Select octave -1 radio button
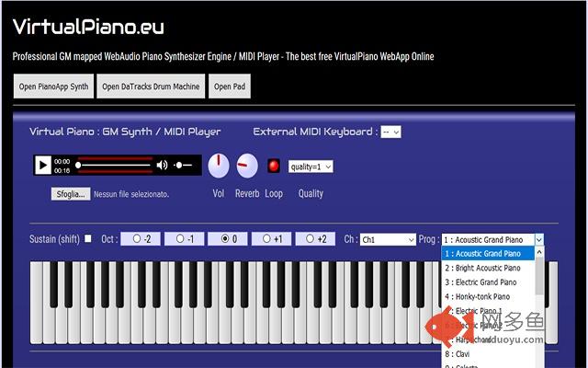Screen dimensions: 588x368 point(180,238)
